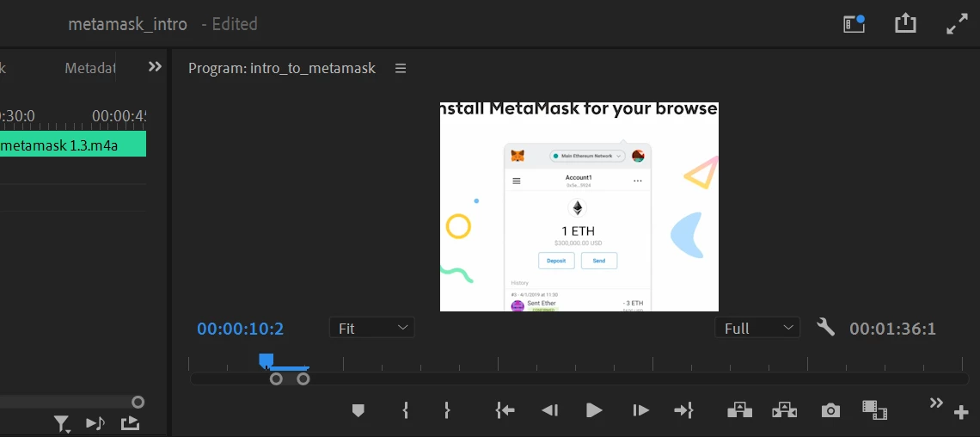Click the metamask_intro project title
The height and width of the screenshot is (437, 980).
click(127, 24)
